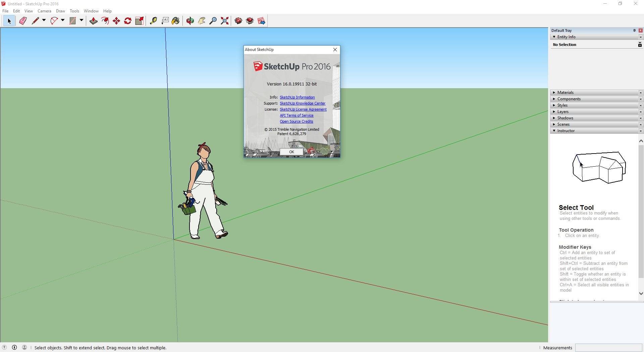The image size is (644, 352).
Task: Click the Instructor scrollbar down arrow
Action: coord(641,293)
